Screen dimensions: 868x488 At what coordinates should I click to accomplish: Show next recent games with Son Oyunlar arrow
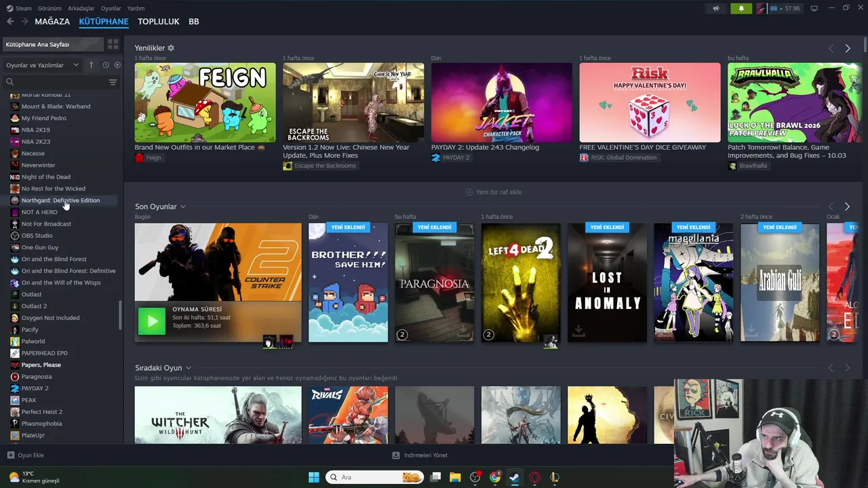[x=847, y=206]
